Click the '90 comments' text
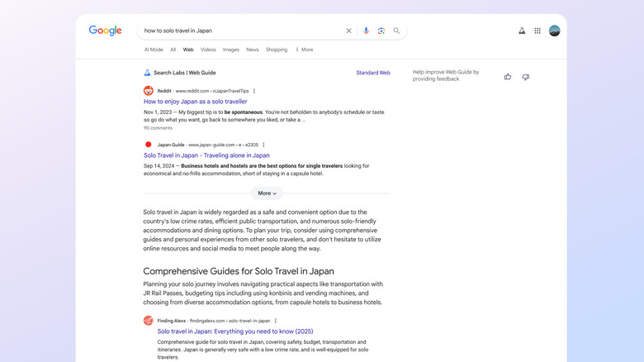The height and width of the screenshot is (362, 644). click(158, 128)
